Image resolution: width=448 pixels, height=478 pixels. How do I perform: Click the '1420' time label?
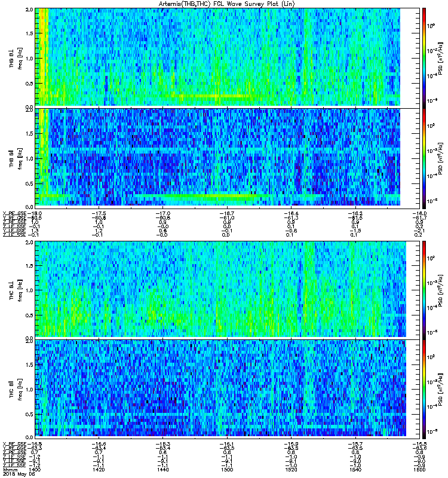[x=99, y=470]
